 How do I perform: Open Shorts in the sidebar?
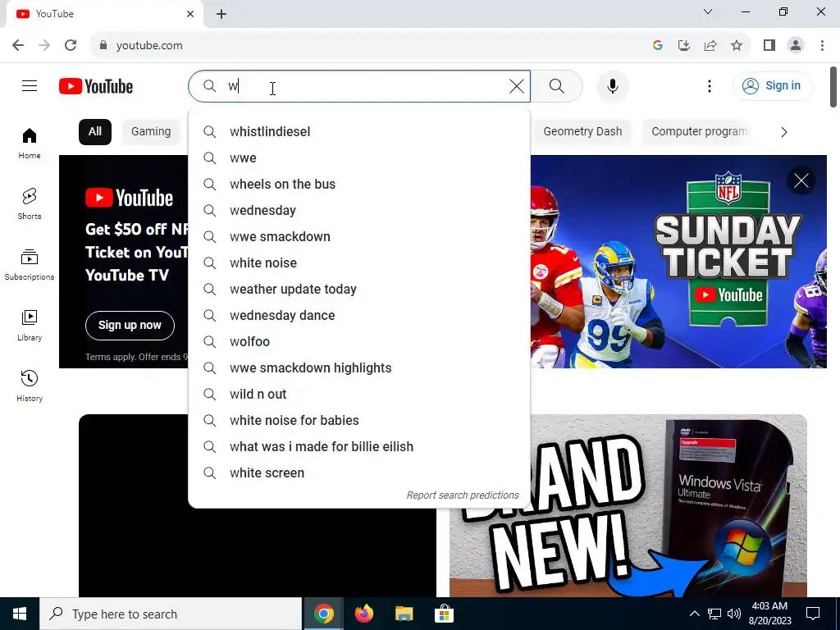point(30,203)
